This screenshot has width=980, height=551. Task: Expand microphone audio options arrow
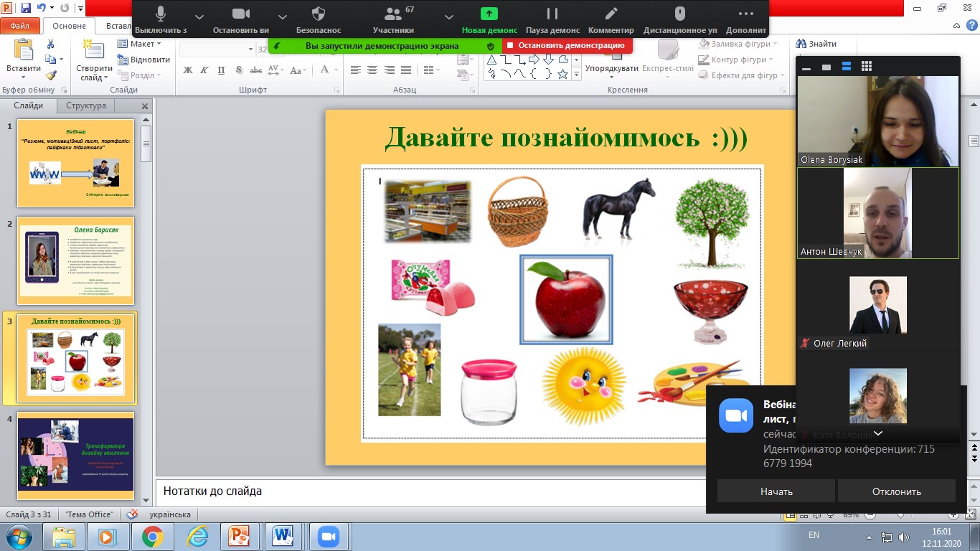tap(199, 17)
